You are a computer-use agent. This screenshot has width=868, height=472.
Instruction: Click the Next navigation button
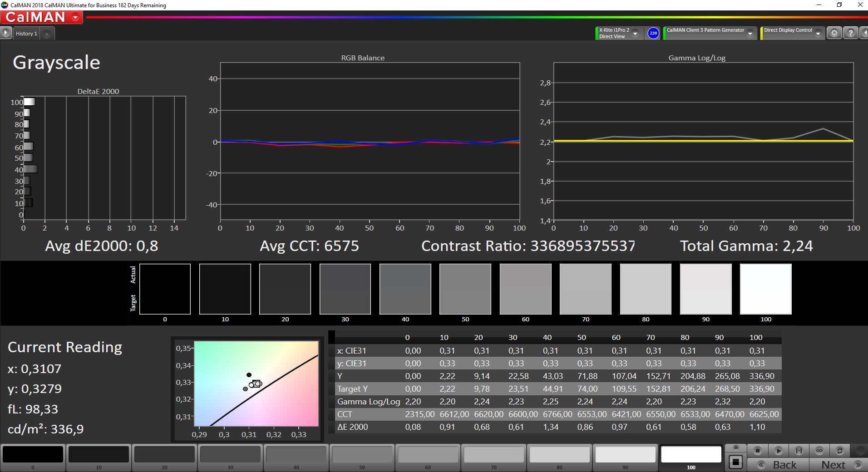point(839,465)
